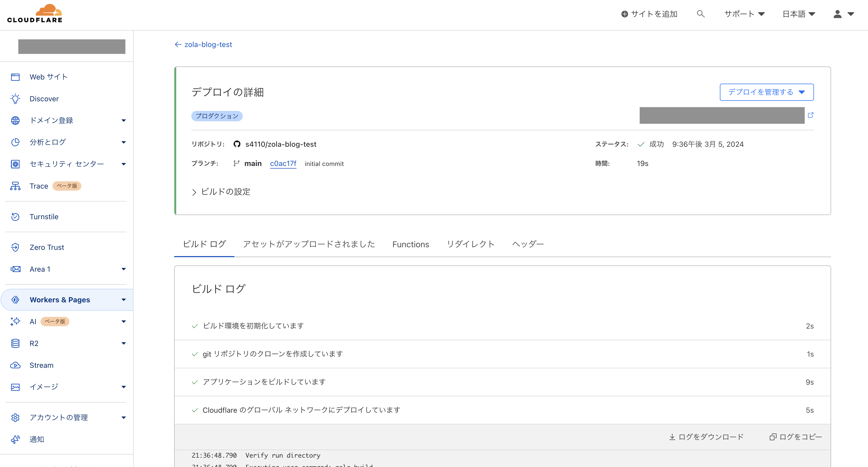Click the 通知 megaphone icon
Viewport: 868px width, 467px height.
pos(15,439)
